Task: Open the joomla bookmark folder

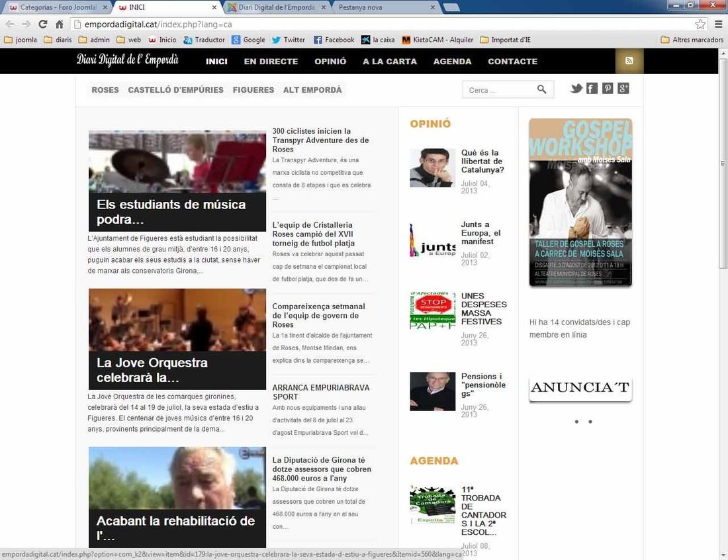Action: point(21,40)
